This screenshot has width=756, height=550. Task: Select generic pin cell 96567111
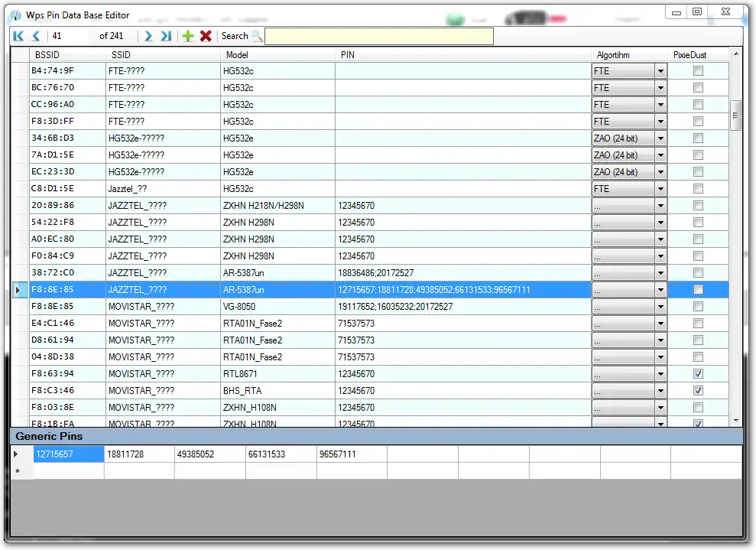pos(352,454)
